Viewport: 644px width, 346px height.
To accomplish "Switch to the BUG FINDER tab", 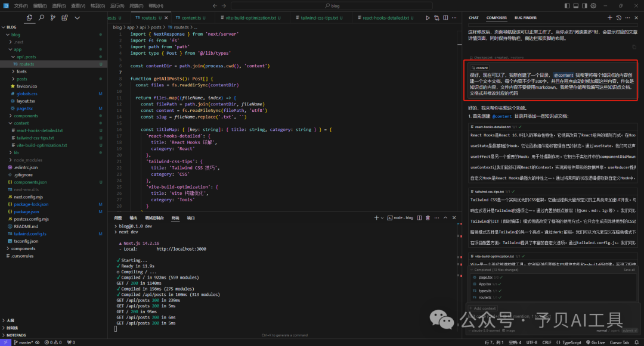I will pyautogui.click(x=525, y=18).
